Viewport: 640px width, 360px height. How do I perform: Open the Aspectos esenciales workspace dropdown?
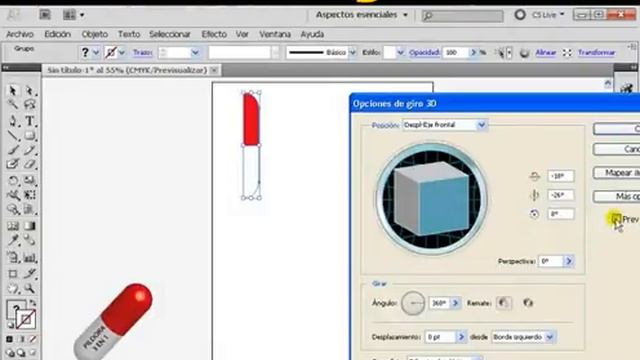tap(362, 15)
